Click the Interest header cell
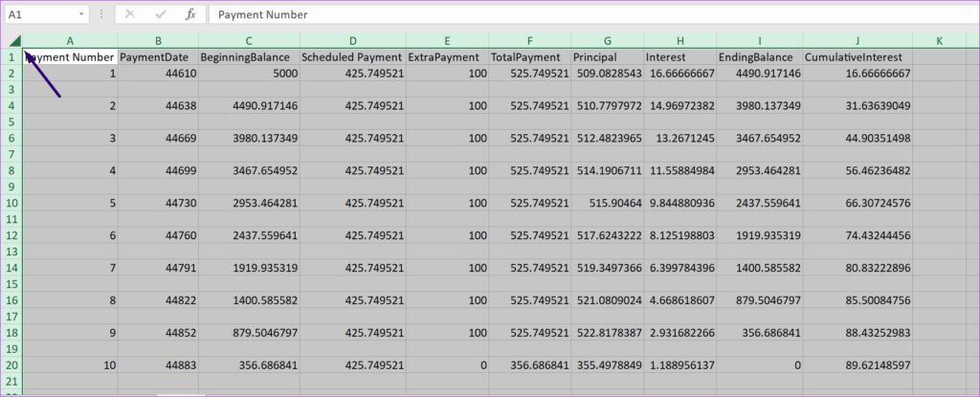This screenshot has height=397, width=980. [680, 57]
